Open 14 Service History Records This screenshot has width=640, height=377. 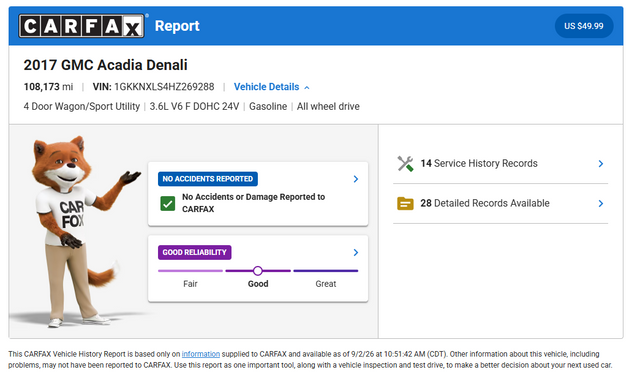point(500,164)
